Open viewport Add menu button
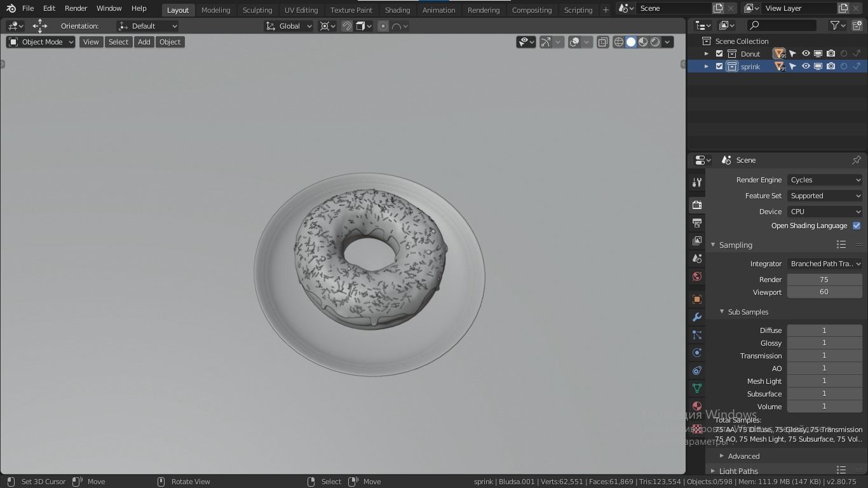The width and height of the screenshot is (868, 488). click(144, 42)
